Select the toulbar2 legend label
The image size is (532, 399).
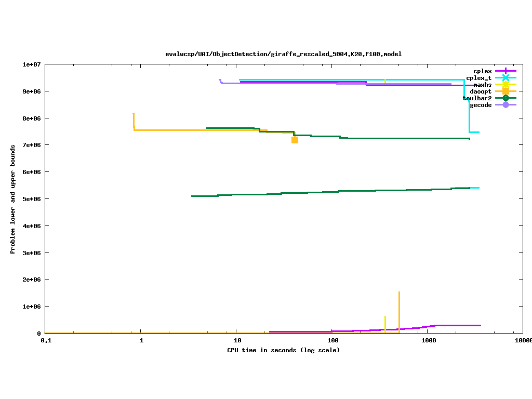pos(477,98)
